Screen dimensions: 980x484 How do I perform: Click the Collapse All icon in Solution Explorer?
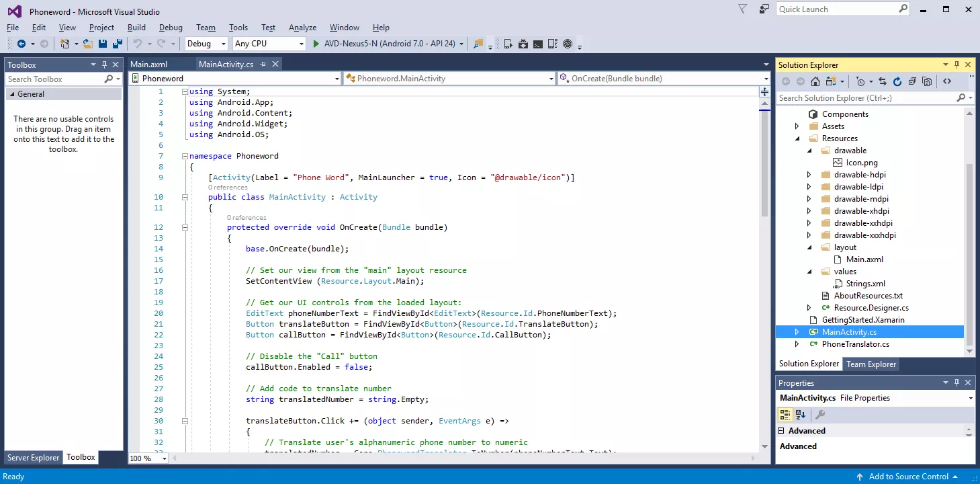tap(912, 81)
